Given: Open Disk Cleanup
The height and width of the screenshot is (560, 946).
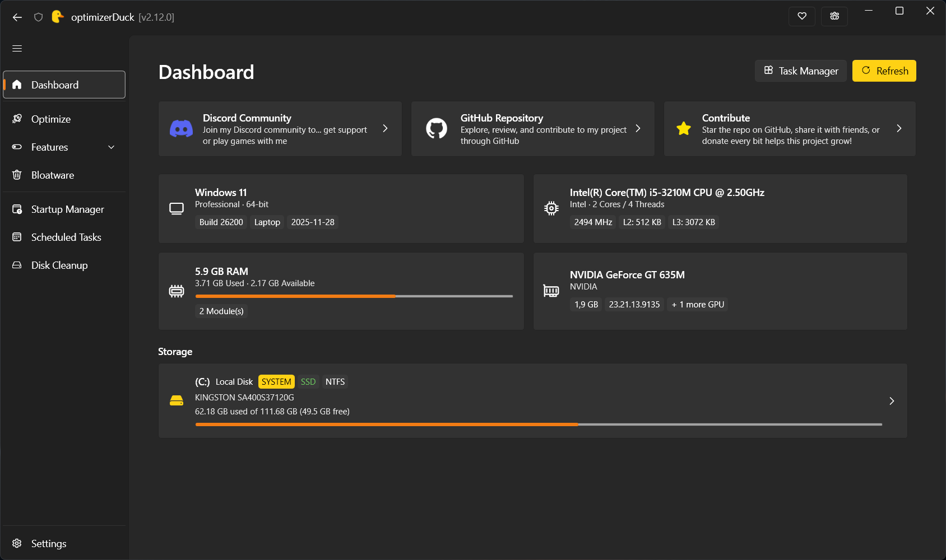Looking at the screenshot, I should tap(64, 265).
